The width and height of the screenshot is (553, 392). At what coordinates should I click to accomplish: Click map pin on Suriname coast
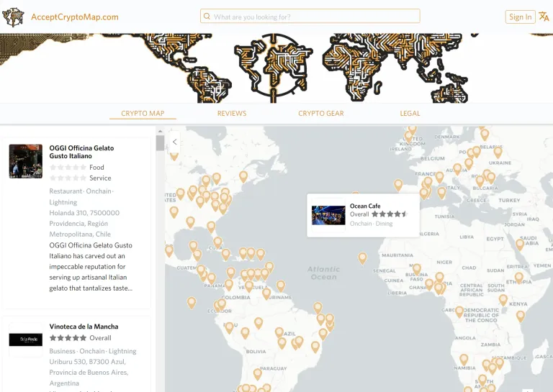coord(280,286)
